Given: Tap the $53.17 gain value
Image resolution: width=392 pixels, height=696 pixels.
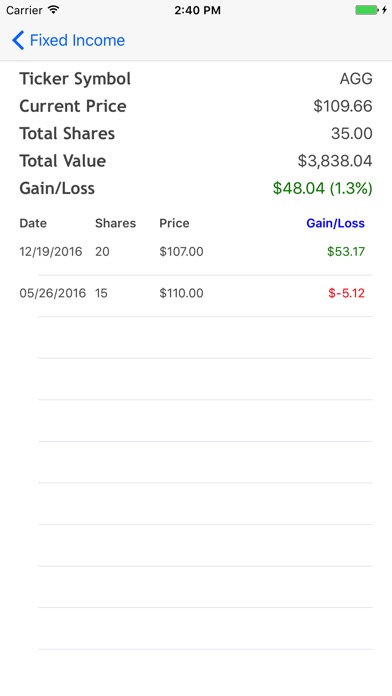Looking at the screenshot, I should coord(346,252).
